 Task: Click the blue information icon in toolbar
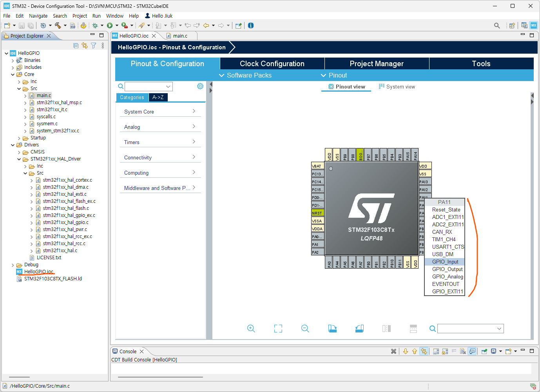click(251, 25)
